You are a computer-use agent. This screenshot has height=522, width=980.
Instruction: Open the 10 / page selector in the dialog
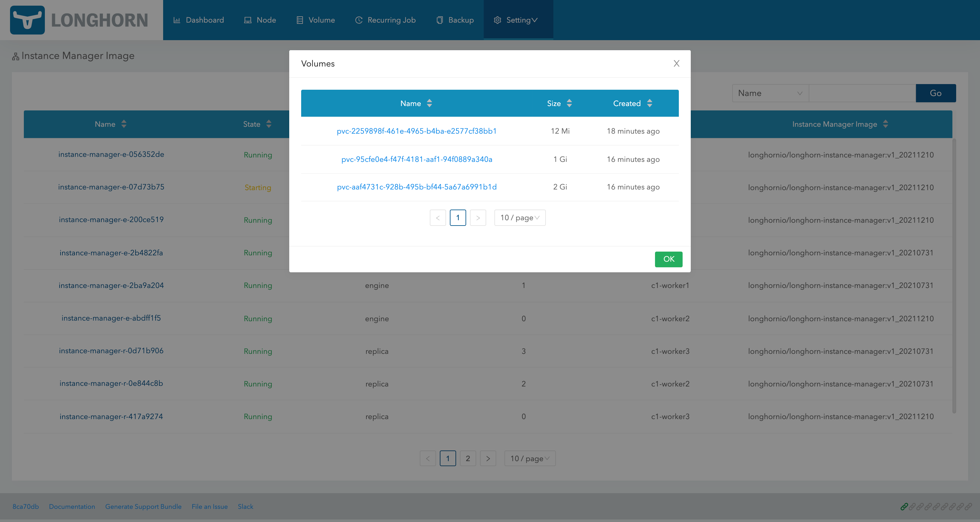pos(520,218)
